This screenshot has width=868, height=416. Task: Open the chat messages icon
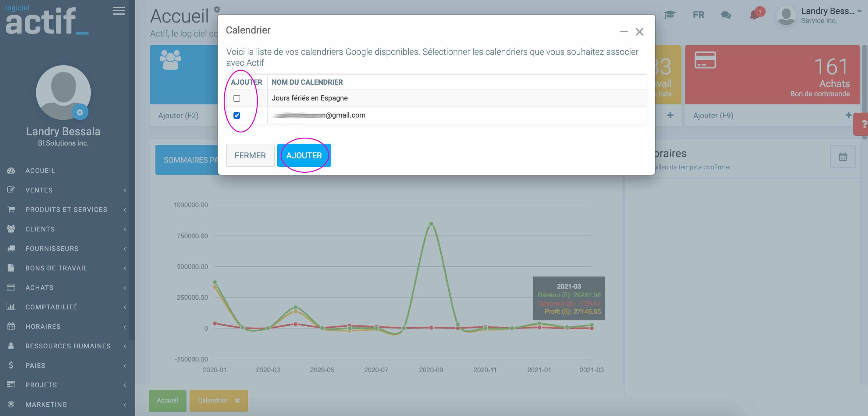725,15
